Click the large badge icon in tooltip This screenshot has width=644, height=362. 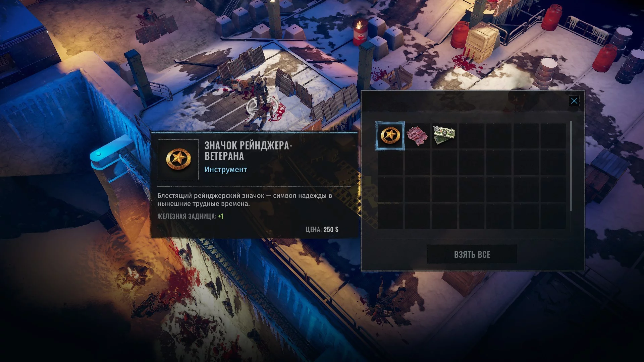(x=178, y=160)
